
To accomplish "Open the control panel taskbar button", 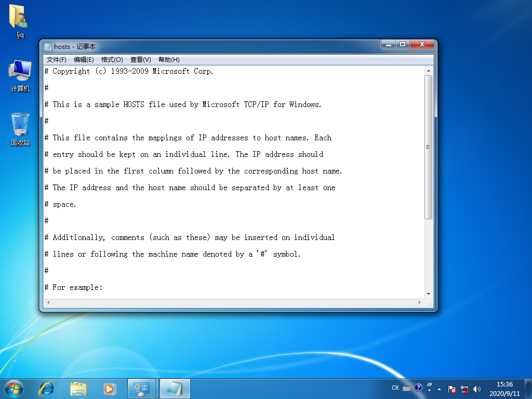I will click(141, 389).
